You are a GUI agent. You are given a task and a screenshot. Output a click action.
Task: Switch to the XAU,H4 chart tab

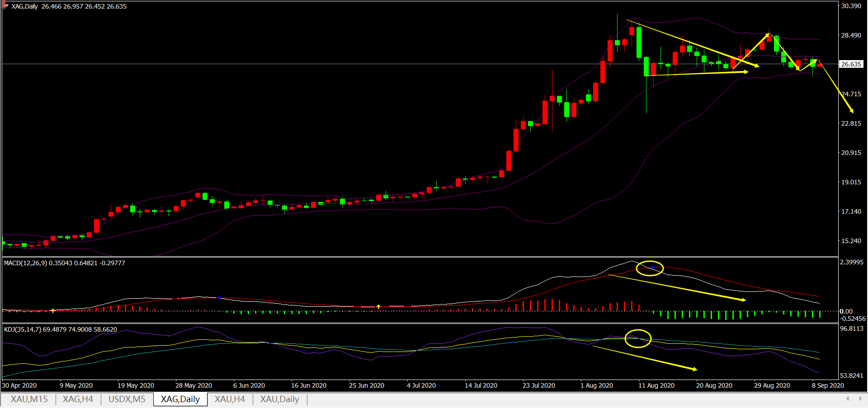click(230, 399)
